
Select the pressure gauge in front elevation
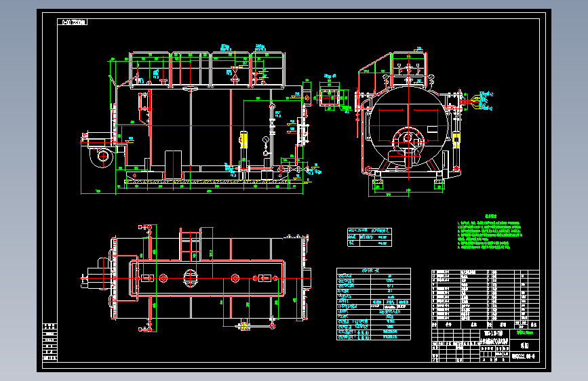tap(265, 140)
